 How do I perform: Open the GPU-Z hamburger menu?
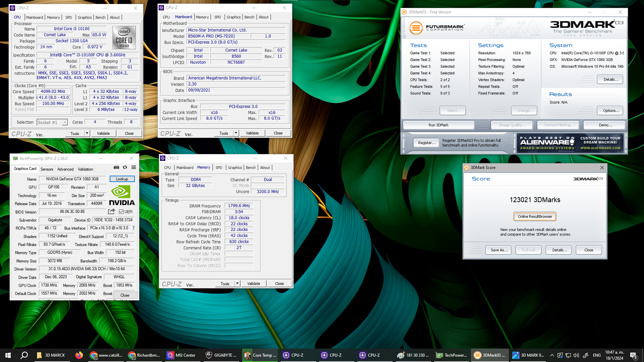click(x=134, y=167)
